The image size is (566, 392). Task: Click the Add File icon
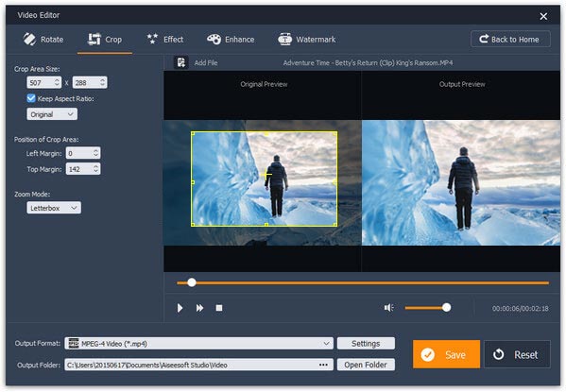coord(180,62)
